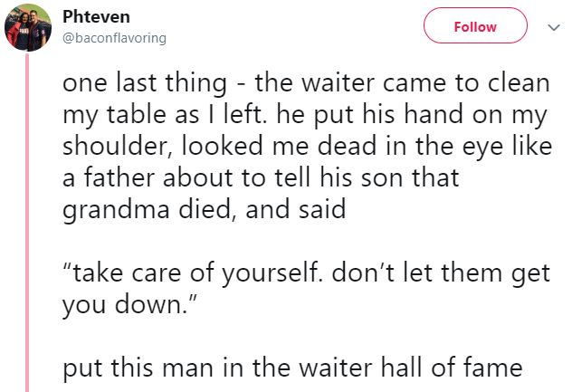
Task: Click the words "hall of fame"
Action: (452, 367)
